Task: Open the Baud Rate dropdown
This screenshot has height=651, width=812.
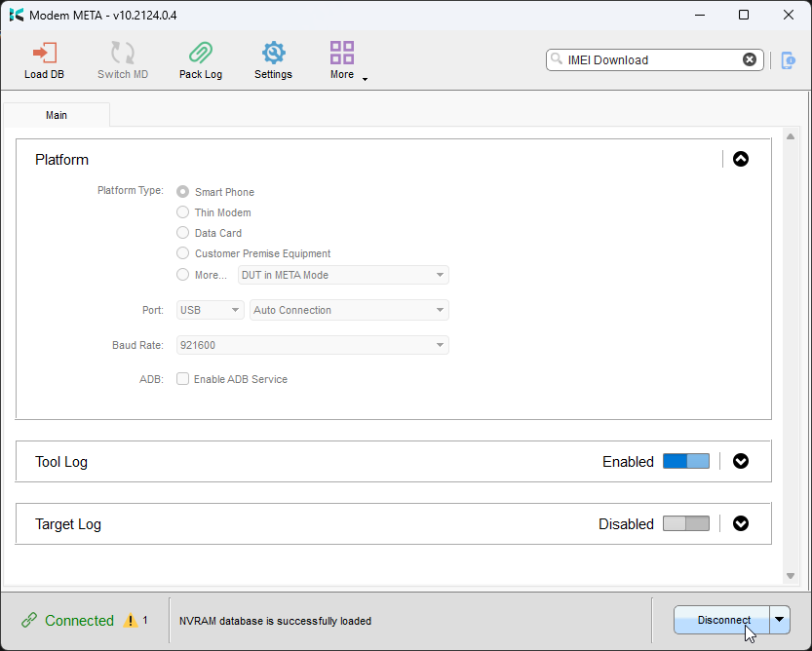Action: 312,345
